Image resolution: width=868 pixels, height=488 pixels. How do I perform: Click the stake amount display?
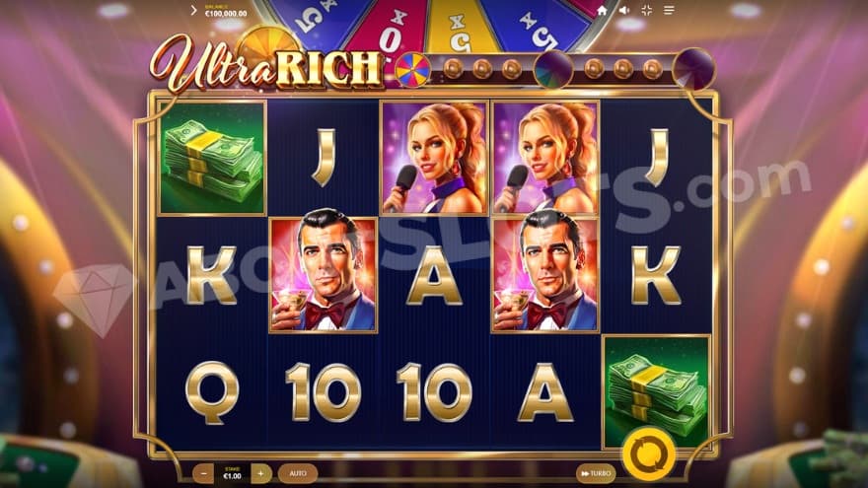coord(232,473)
